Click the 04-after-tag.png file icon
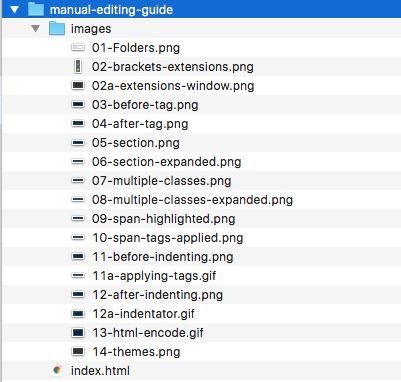This screenshot has height=382, width=401. click(x=78, y=124)
